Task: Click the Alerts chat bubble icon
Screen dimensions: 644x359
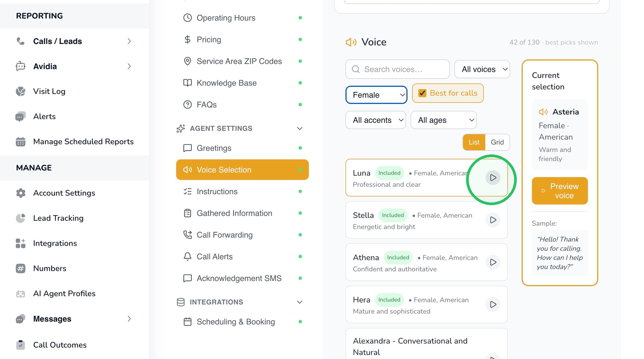Action: 20,117
